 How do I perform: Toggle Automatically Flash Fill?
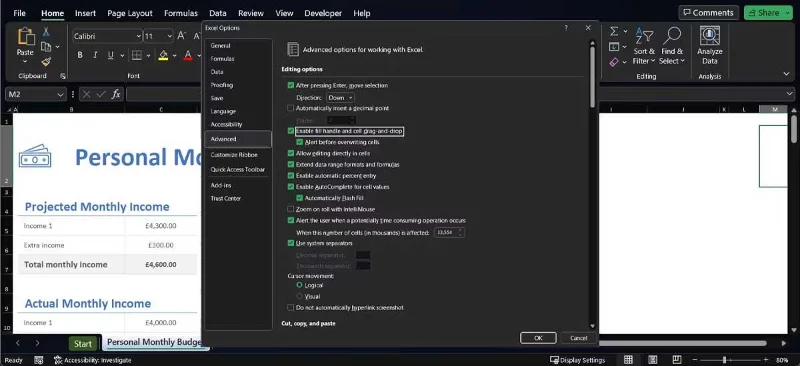click(x=300, y=198)
